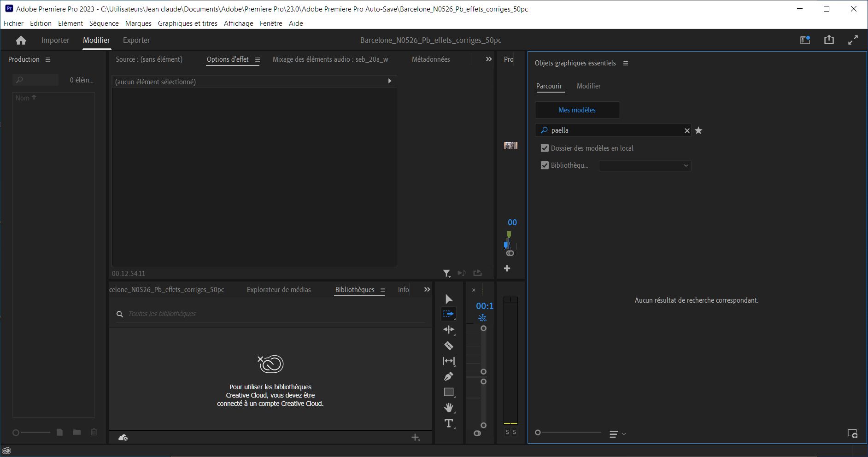
Task: Expand overflow panels next to Métadonnées
Action: pyautogui.click(x=489, y=59)
